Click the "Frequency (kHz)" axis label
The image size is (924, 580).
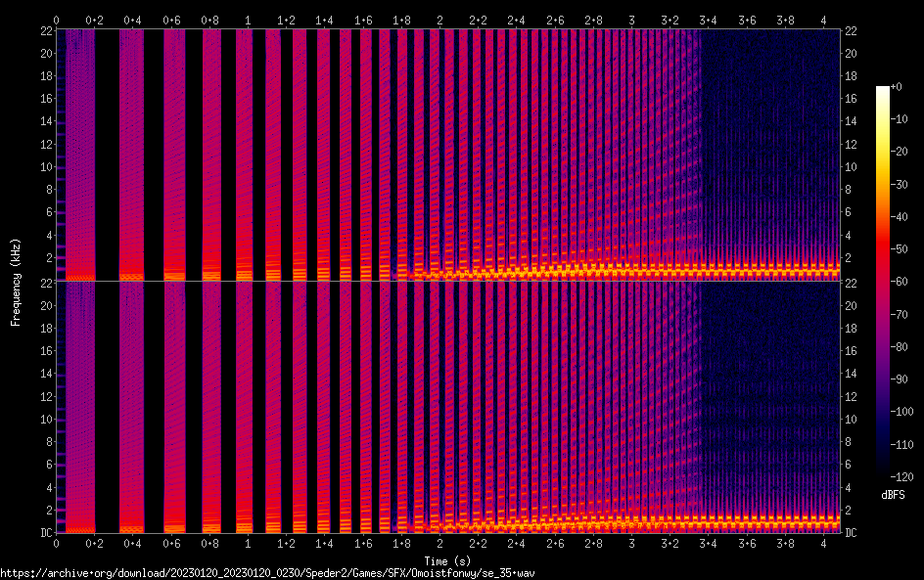16,281
